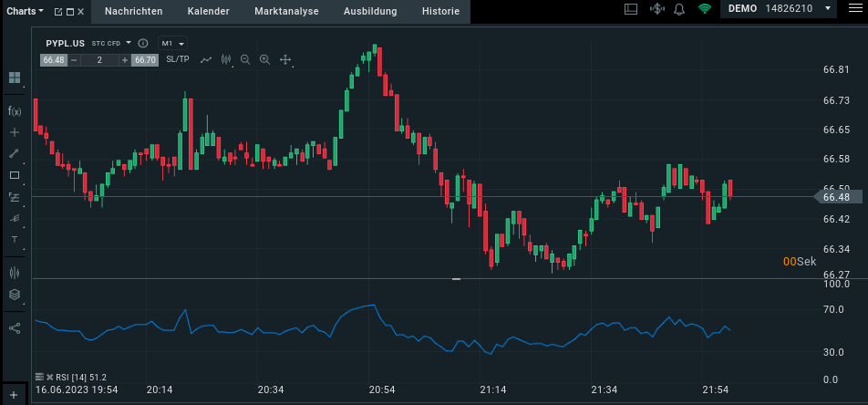Select the rectangle shape drawing tool
The image size is (868, 405).
pos(15,175)
